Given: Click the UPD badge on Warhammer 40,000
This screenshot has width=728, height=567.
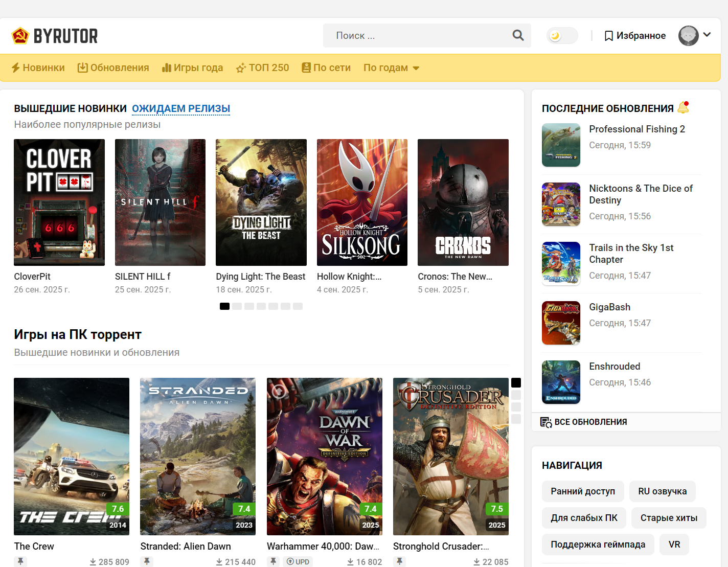Looking at the screenshot, I should click(298, 561).
